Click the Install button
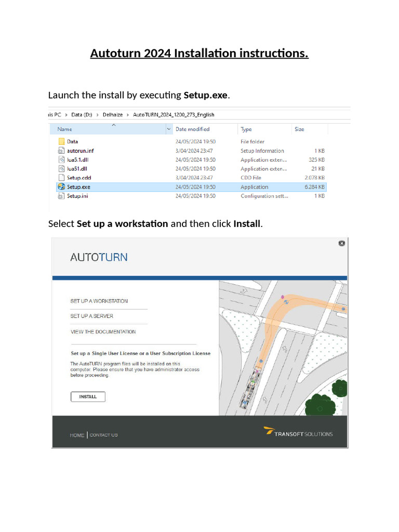Viewport: 399px width, 532px height. point(88,396)
